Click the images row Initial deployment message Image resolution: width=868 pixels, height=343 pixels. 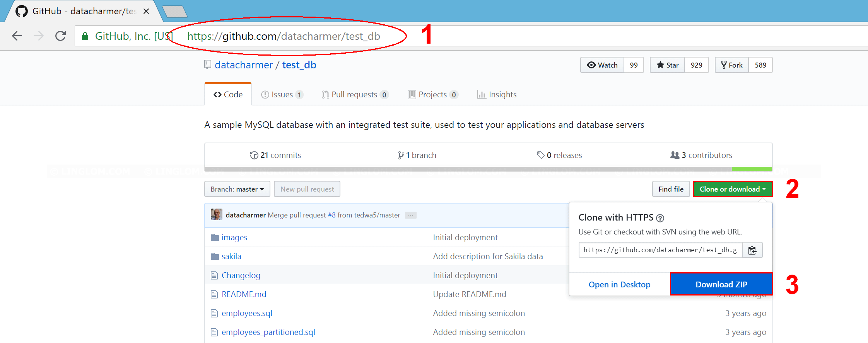pos(465,238)
